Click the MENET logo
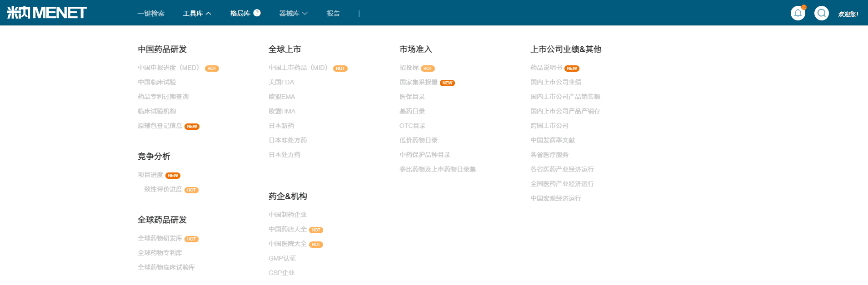Screen dimensions: 868x285 pyautogui.click(x=47, y=13)
